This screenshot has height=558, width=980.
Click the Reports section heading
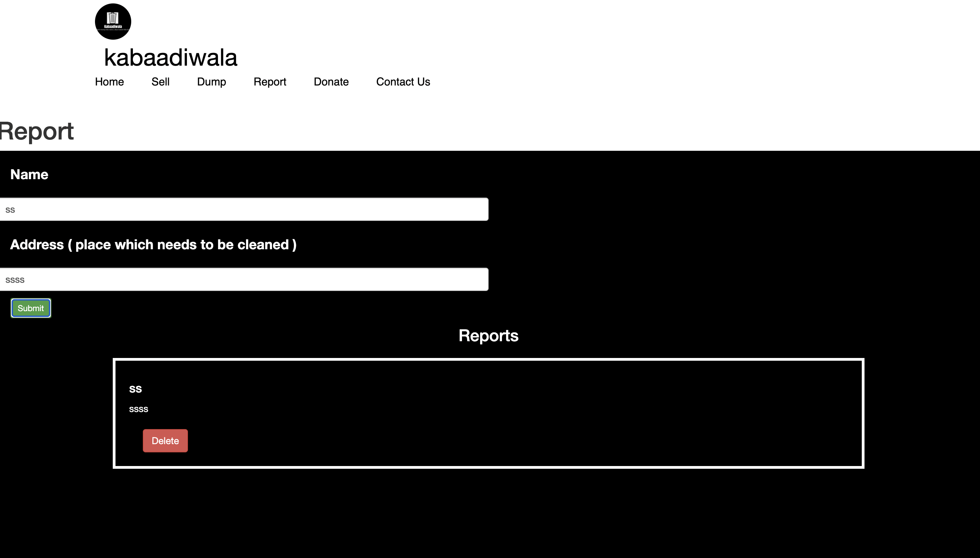[488, 335]
